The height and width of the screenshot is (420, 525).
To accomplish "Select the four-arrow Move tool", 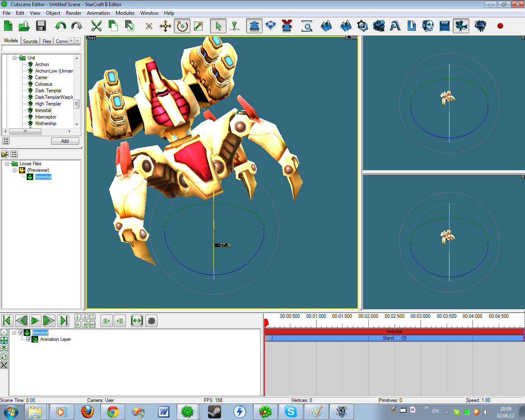I will pos(166,26).
